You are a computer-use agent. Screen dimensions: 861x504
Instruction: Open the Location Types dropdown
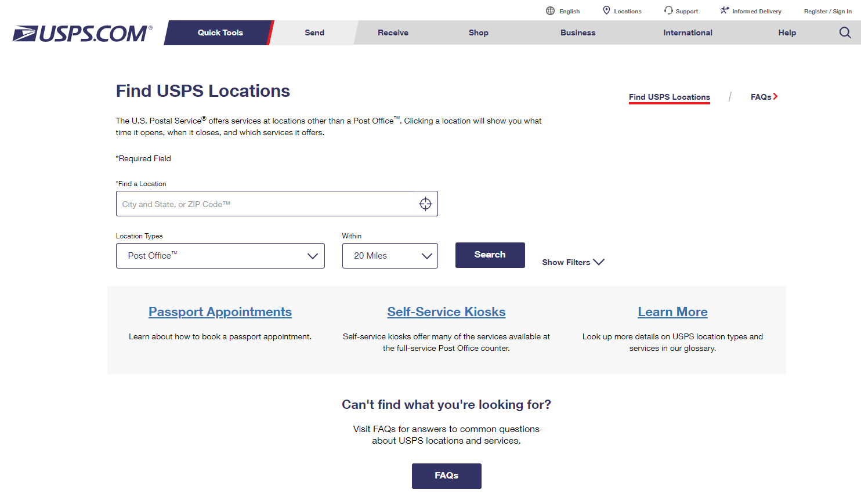220,256
